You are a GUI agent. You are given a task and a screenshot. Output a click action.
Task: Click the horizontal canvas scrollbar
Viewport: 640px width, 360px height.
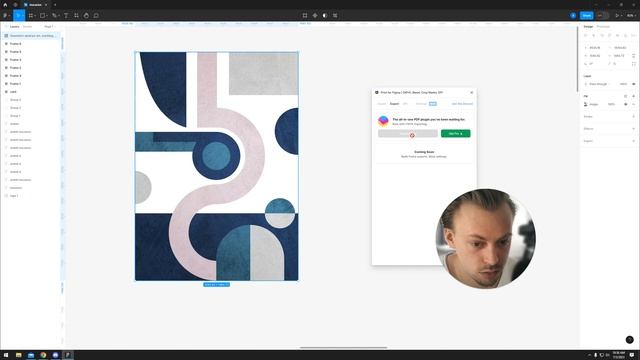(x=343, y=348)
